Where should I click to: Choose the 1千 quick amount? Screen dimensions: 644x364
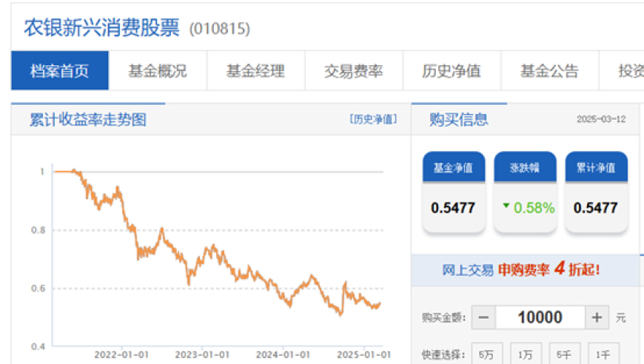coord(603,354)
